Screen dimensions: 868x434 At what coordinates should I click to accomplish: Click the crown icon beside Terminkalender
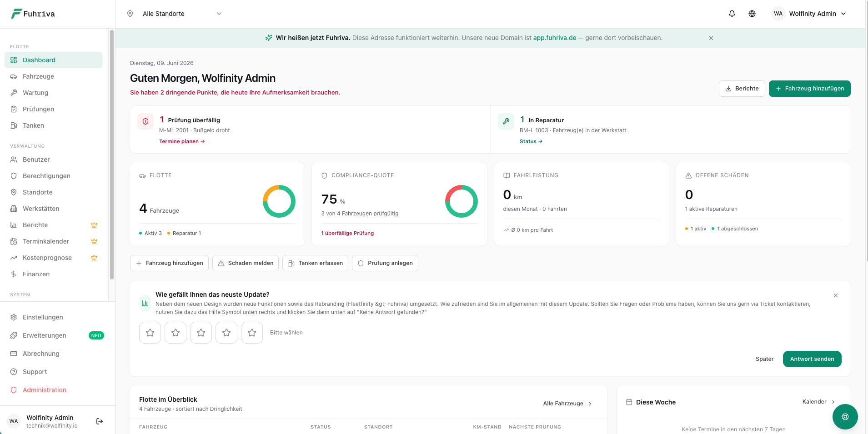[94, 241]
